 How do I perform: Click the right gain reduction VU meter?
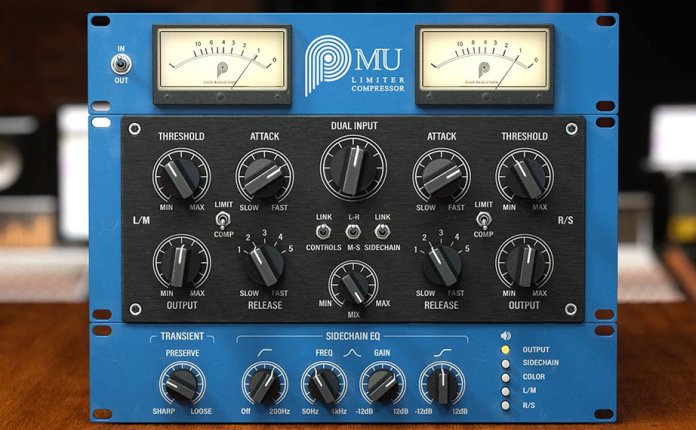[484, 65]
